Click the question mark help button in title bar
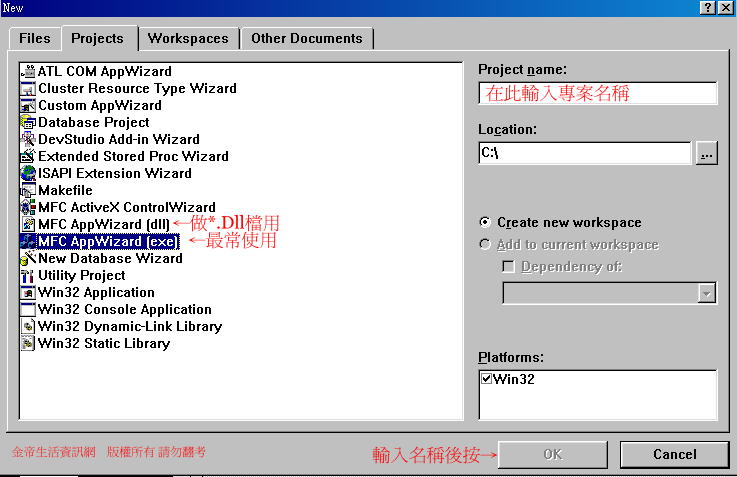 coord(708,8)
